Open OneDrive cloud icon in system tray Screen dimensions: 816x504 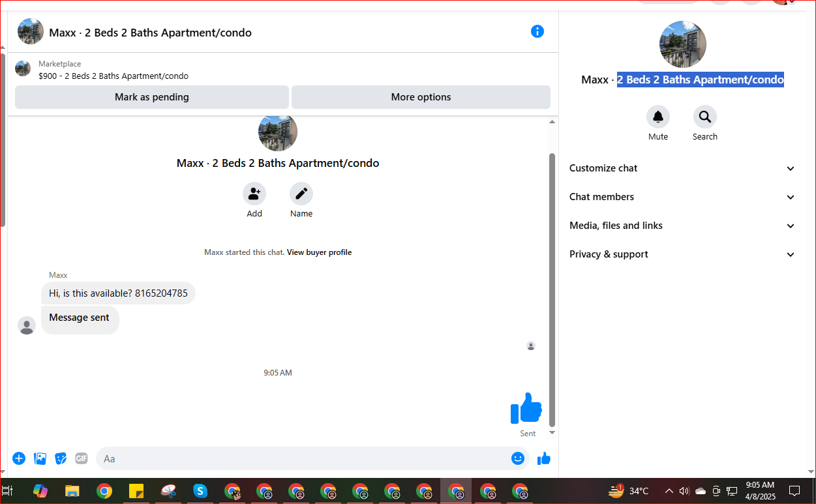coord(701,491)
